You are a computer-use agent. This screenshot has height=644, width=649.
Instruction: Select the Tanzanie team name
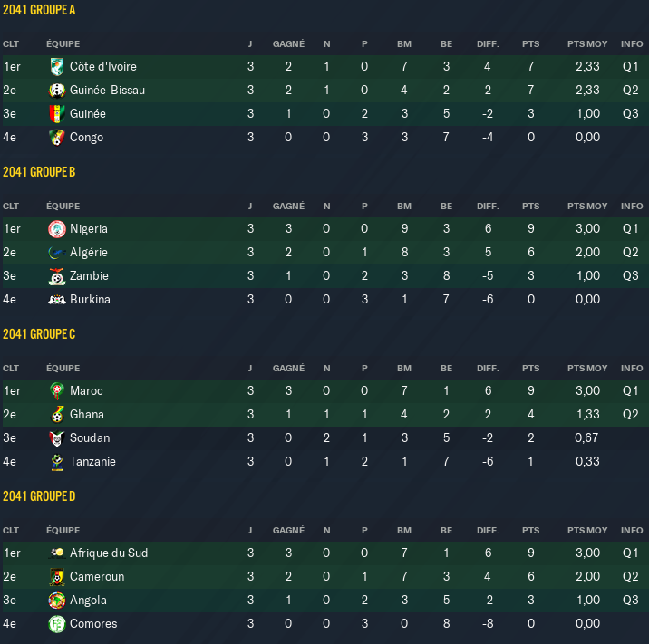coord(92,462)
